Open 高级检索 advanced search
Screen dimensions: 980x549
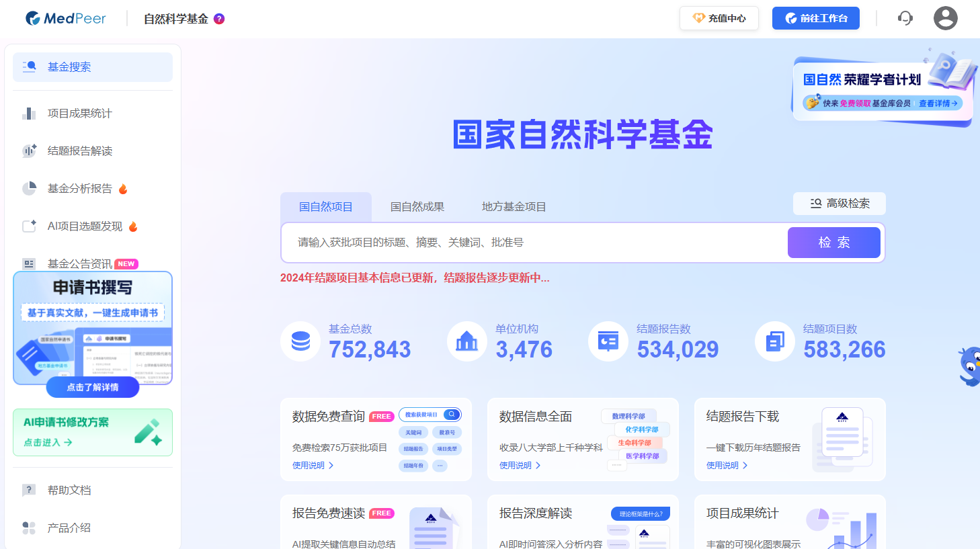839,204
